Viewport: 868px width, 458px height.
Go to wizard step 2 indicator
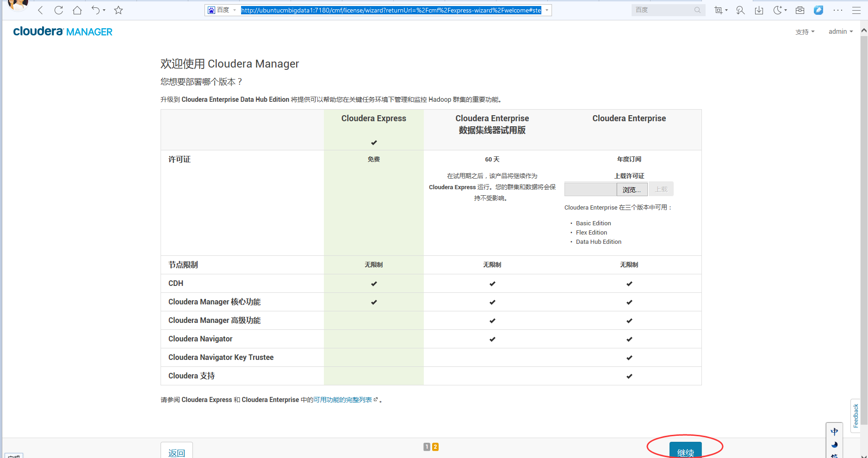435,447
